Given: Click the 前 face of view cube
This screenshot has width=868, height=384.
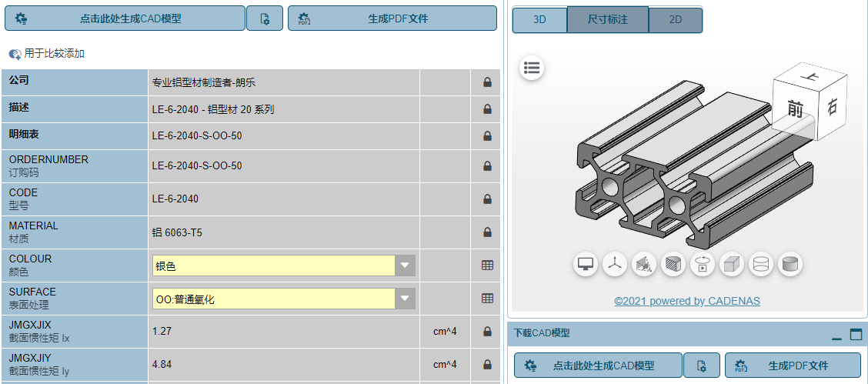Looking at the screenshot, I should click(796, 109).
